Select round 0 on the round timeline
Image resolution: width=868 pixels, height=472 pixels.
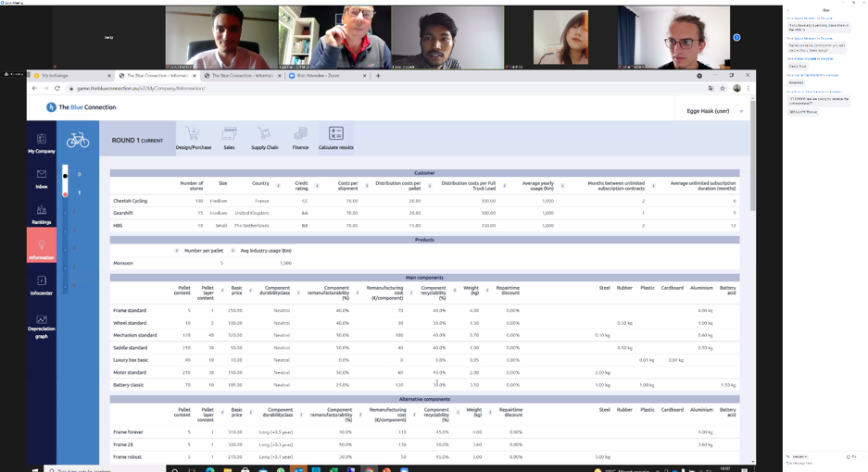(x=66, y=176)
